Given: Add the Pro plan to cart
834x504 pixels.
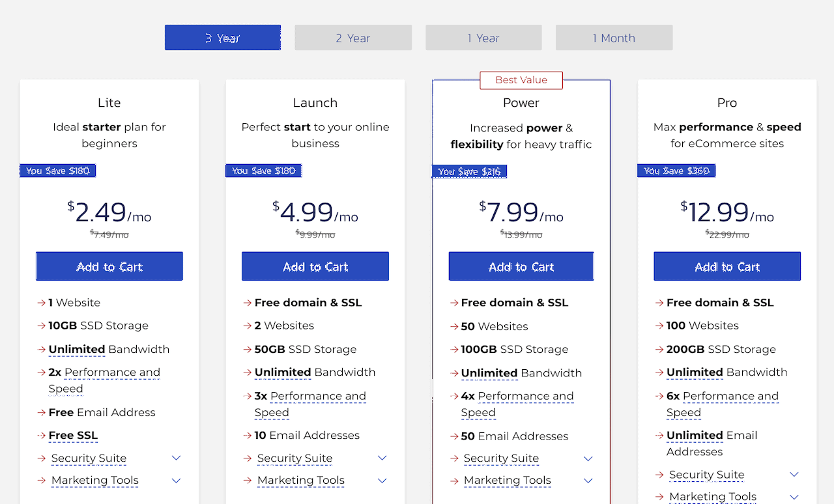Looking at the screenshot, I should (x=727, y=266).
